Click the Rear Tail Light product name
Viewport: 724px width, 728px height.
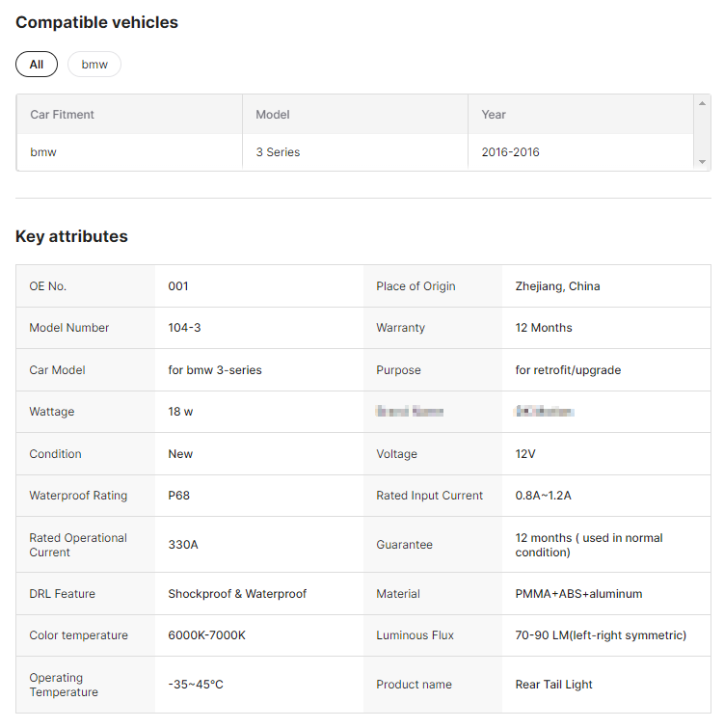tap(554, 685)
